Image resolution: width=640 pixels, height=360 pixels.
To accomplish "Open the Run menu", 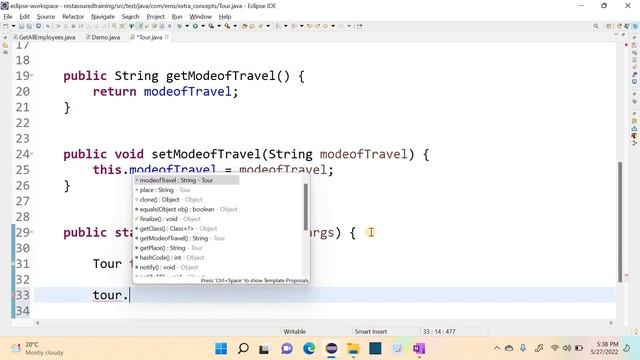I will click(x=177, y=16).
